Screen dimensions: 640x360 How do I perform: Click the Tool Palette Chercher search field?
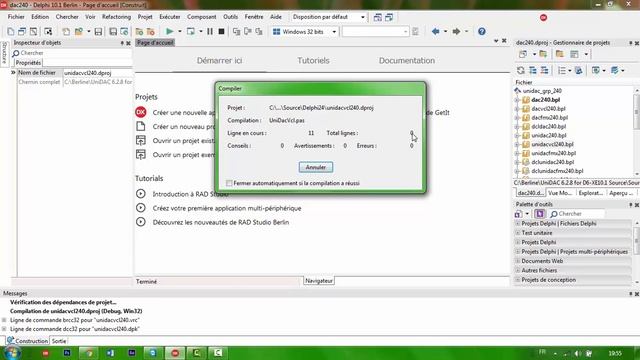point(577,214)
